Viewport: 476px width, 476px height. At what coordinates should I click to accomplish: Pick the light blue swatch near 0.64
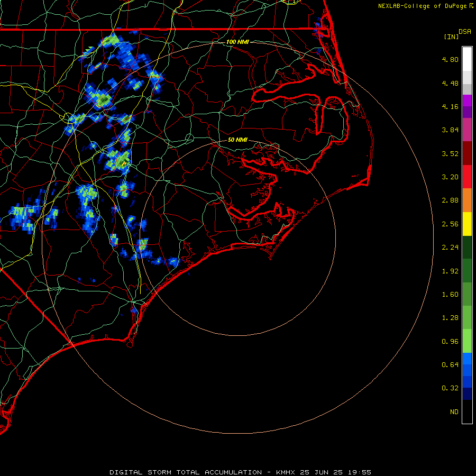coord(467,359)
